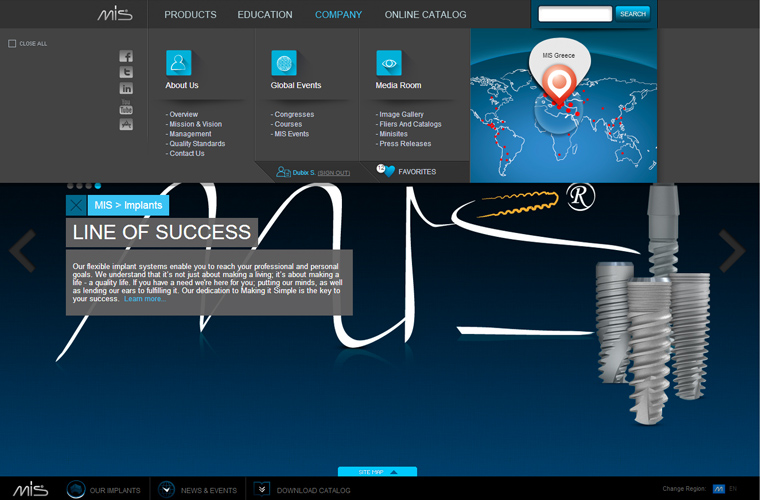
Task: Click the Download Catalog bottom bar label
Action: (x=313, y=490)
